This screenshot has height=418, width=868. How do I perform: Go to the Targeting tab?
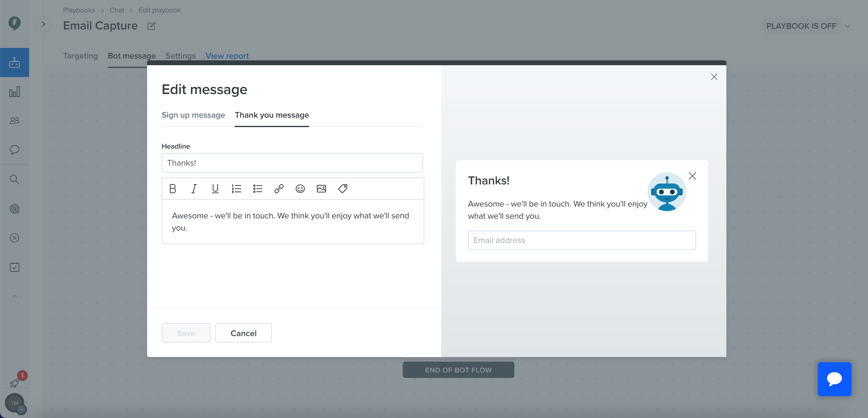point(81,56)
